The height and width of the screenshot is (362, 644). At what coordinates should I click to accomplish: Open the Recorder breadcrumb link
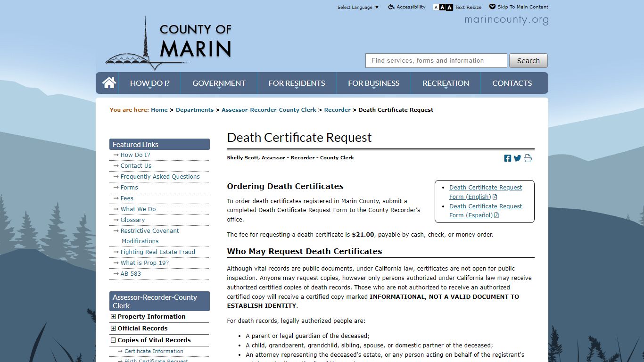[x=337, y=110]
